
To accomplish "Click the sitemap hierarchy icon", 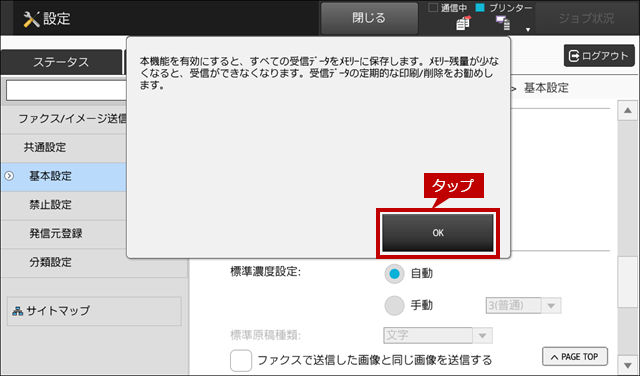I will [x=18, y=311].
